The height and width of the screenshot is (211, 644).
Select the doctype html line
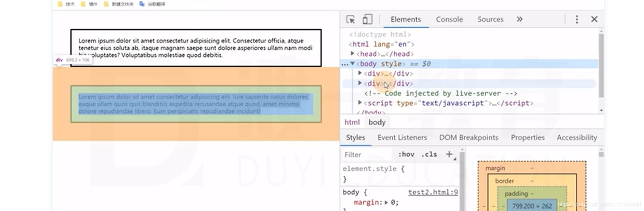click(380, 34)
